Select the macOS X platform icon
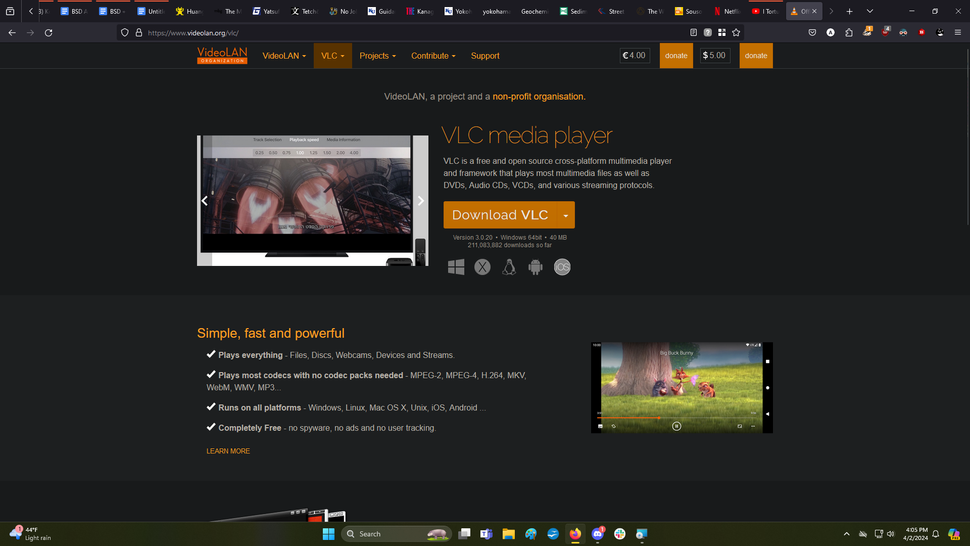Screen dimensions: 970x546 (483, 267)
